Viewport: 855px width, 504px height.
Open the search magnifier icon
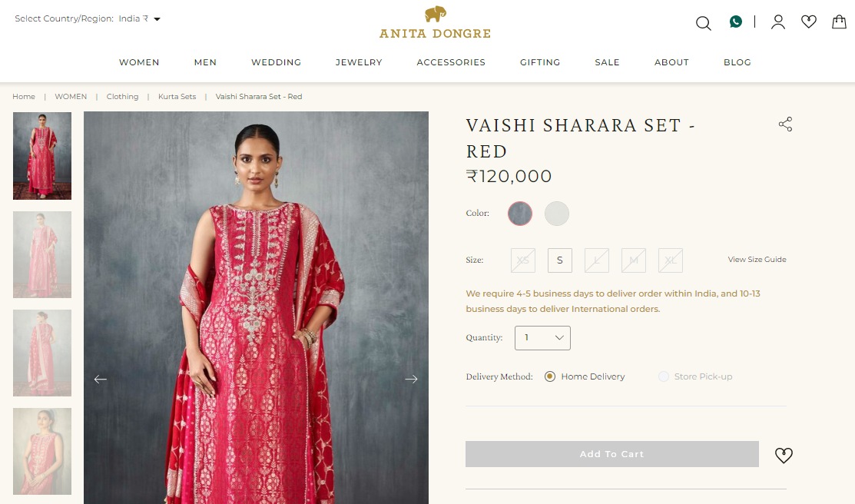click(704, 23)
